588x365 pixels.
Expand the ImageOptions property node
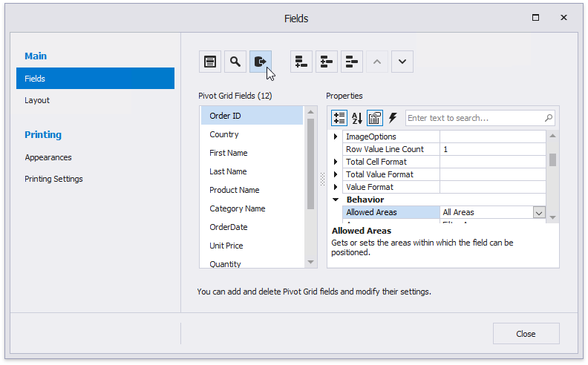click(336, 137)
